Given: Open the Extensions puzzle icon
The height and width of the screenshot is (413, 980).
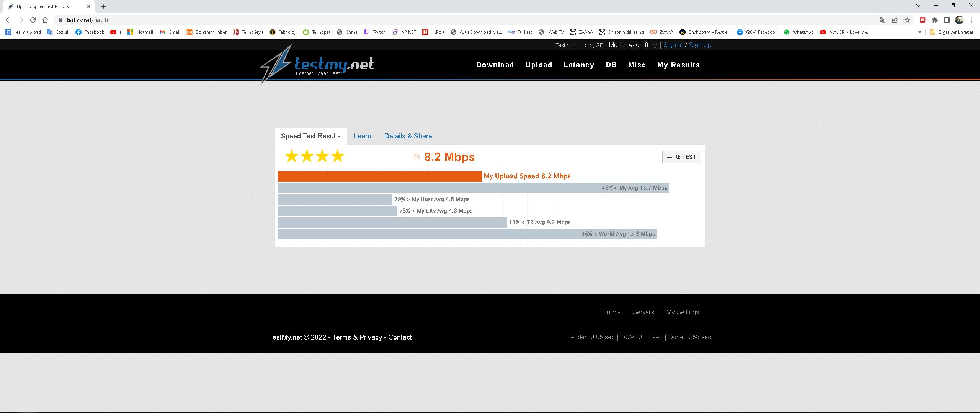Looking at the screenshot, I should (x=935, y=20).
